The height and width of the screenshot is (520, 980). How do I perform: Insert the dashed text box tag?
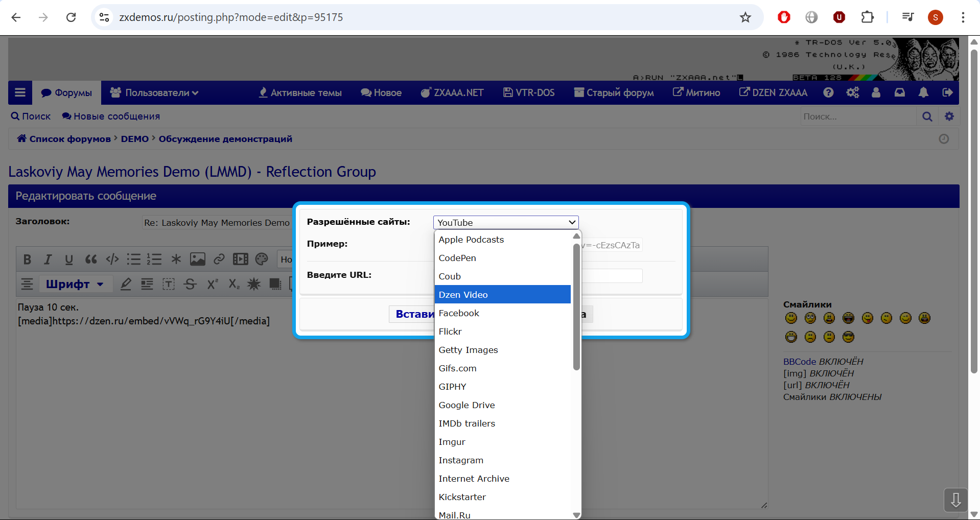[x=169, y=284]
